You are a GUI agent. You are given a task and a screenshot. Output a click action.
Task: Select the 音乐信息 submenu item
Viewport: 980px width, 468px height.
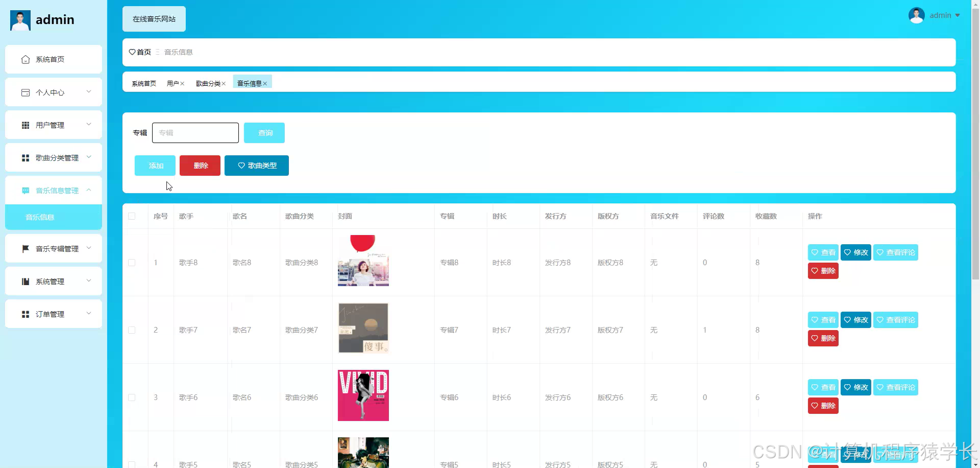point(54,217)
